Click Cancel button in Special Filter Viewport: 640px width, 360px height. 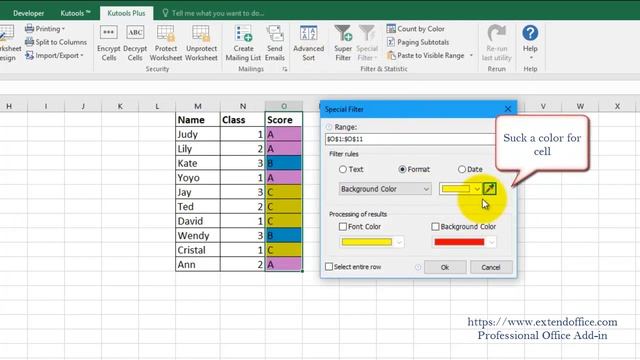click(491, 267)
